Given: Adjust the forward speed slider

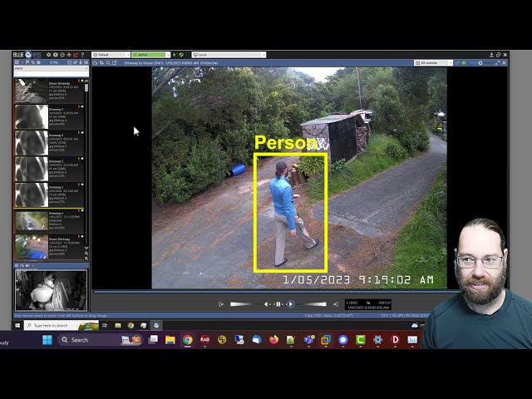Looking at the screenshot, I should pyautogui.click(x=311, y=304).
